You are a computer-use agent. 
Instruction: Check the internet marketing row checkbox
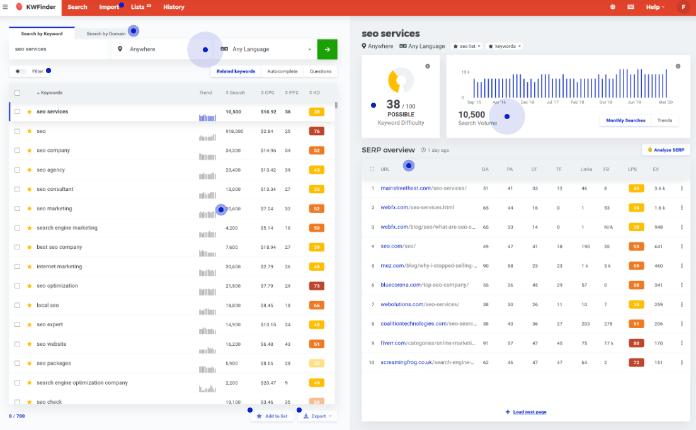17,267
